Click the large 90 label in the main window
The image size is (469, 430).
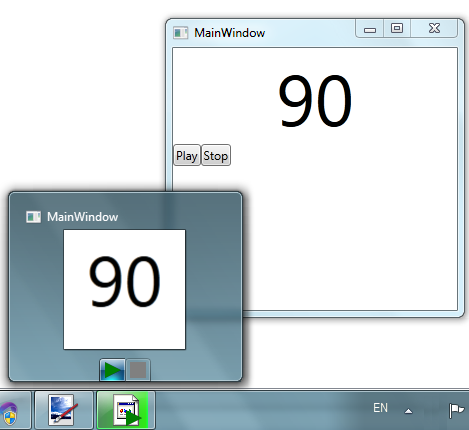[x=315, y=101]
